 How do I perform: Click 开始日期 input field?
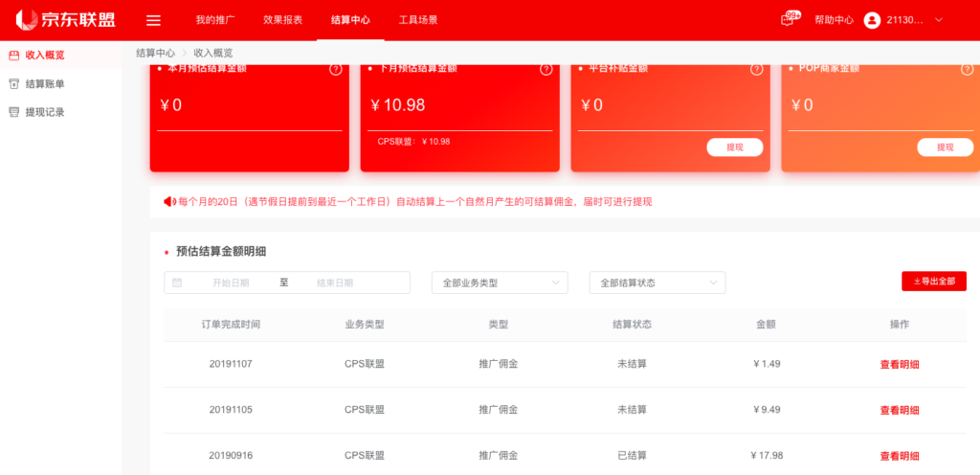click(231, 283)
